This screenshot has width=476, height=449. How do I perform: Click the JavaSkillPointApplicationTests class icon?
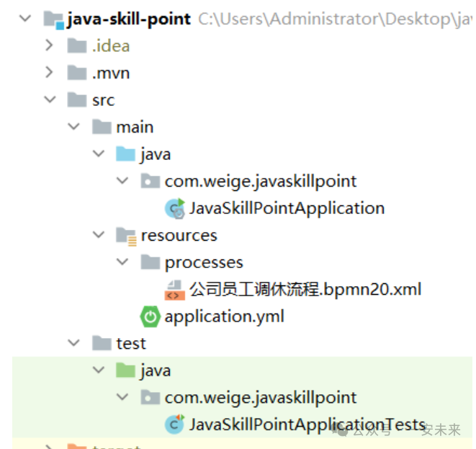pos(174,424)
